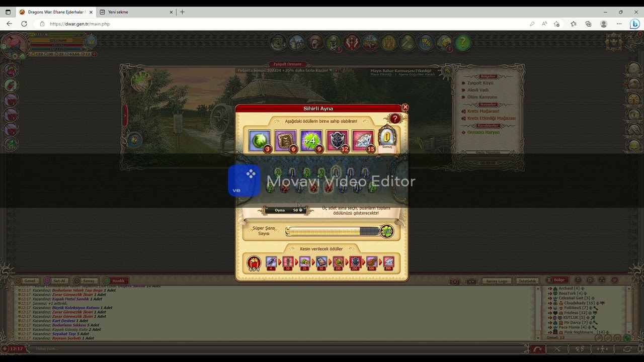This screenshot has width=644, height=362.
Task: Select the guaranteed reward at 999
Action: click(x=388, y=263)
